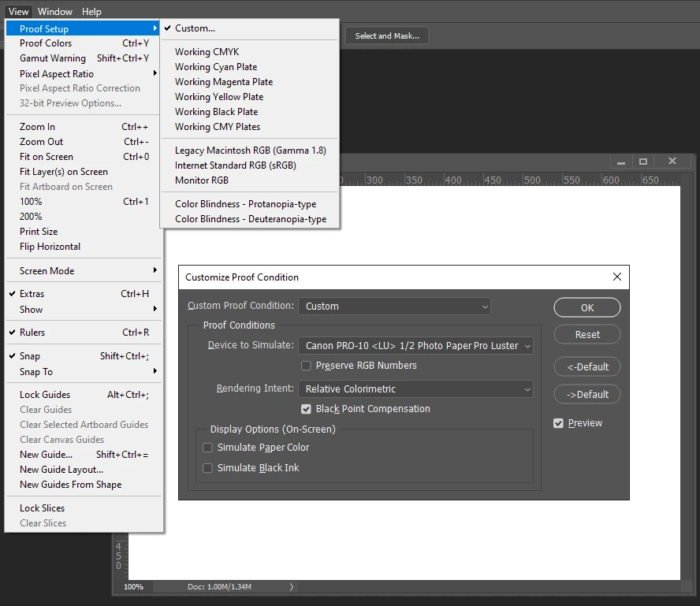Enable Simulate Paper Color

click(207, 448)
